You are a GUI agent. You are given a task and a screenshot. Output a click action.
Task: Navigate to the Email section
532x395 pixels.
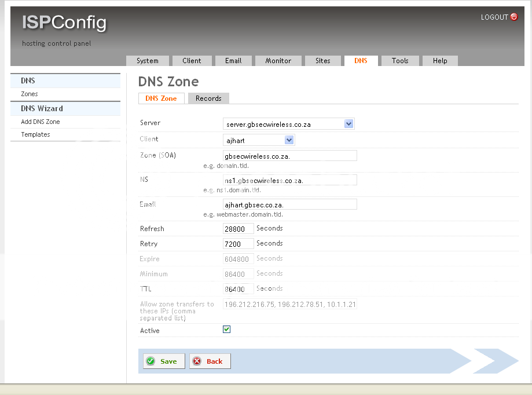[x=233, y=60]
